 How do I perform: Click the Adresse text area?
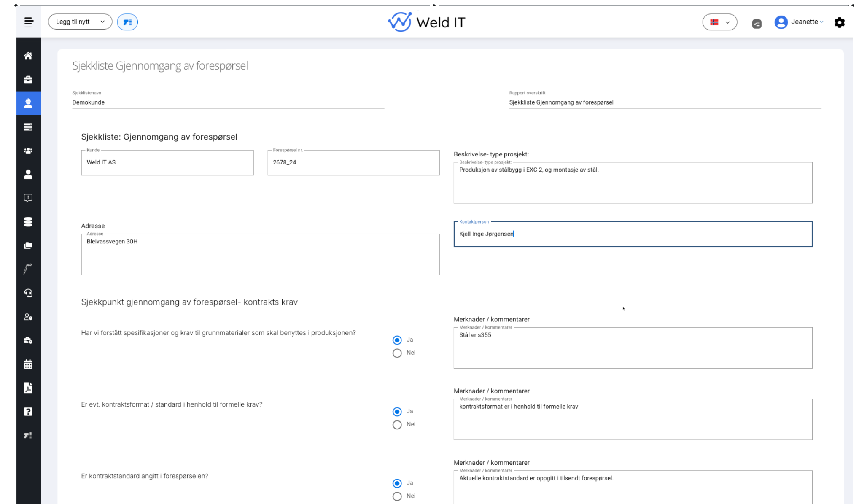[x=260, y=254]
